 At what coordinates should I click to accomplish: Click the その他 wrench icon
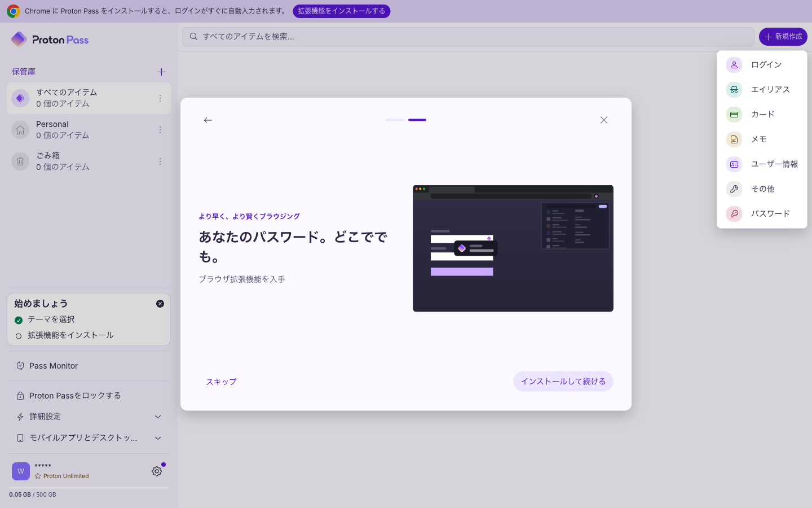pos(734,189)
